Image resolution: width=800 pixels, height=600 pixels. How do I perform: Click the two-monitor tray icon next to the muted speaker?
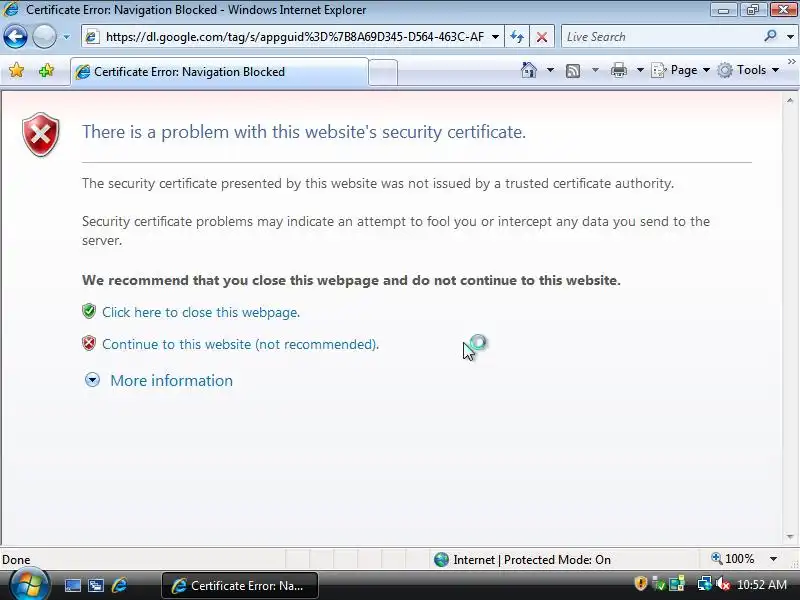705,584
